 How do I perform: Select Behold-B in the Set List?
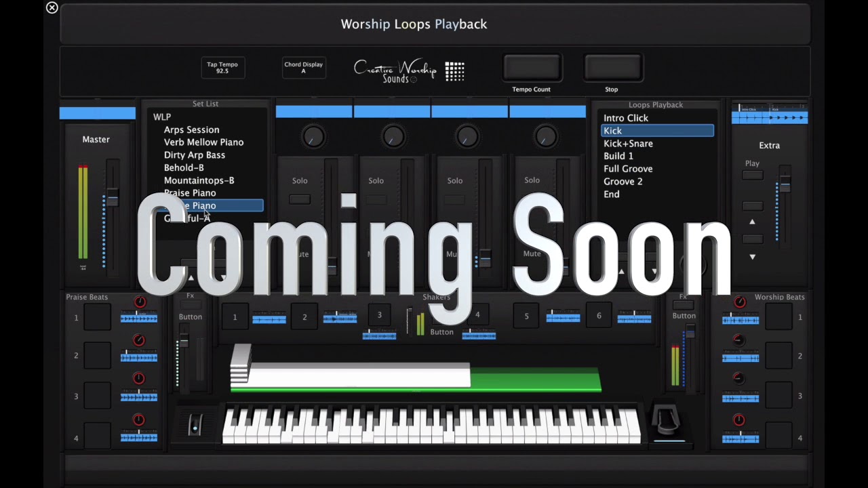(184, 167)
